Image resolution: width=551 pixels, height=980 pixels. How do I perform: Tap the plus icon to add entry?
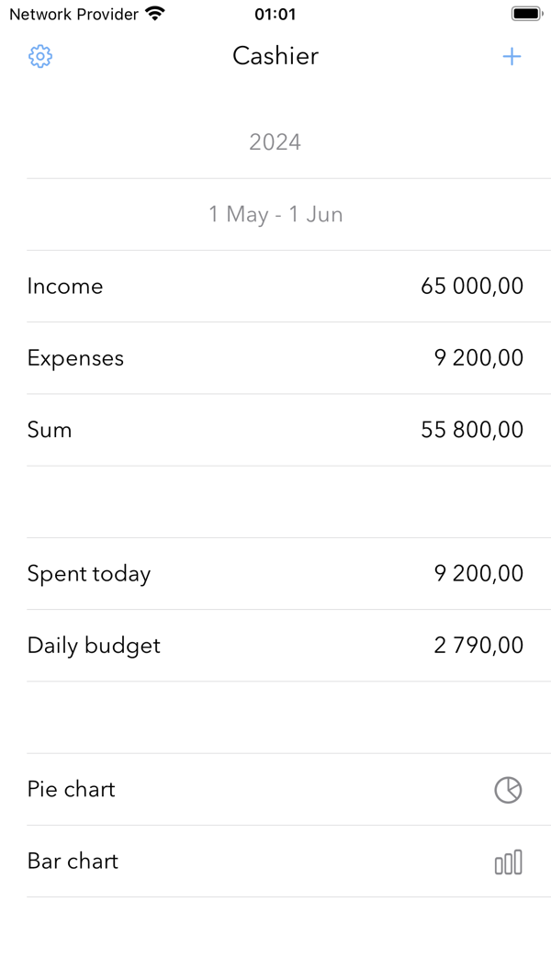pos(512,56)
